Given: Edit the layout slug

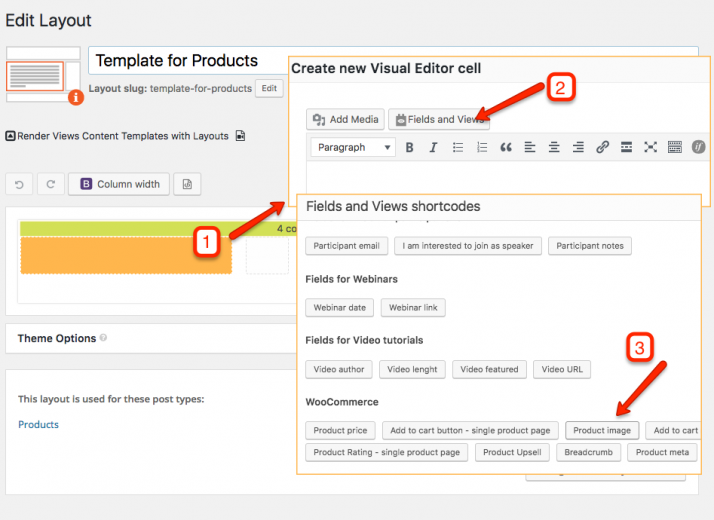Looking at the screenshot, I should 269,88.
